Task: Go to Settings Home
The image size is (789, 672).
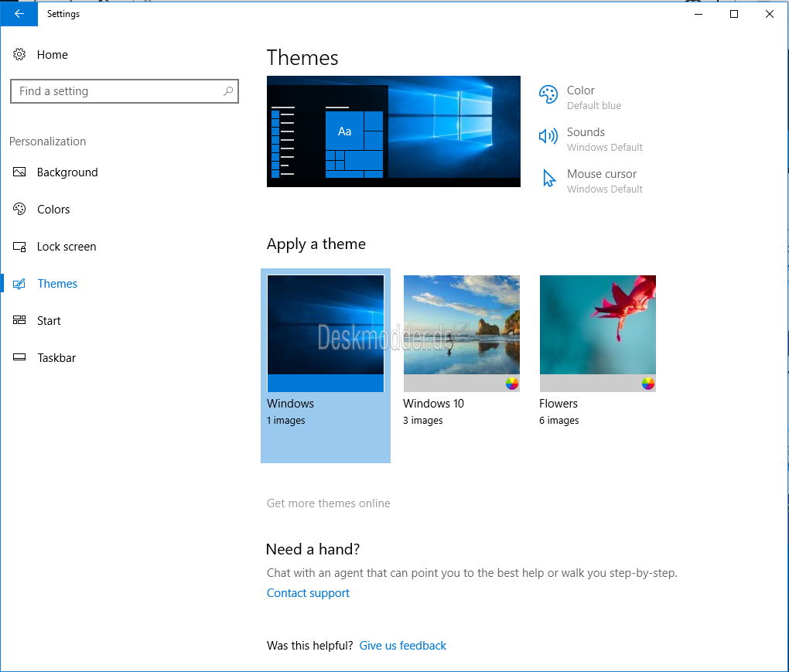Action: pyautogui.click(x=53, y=55)
